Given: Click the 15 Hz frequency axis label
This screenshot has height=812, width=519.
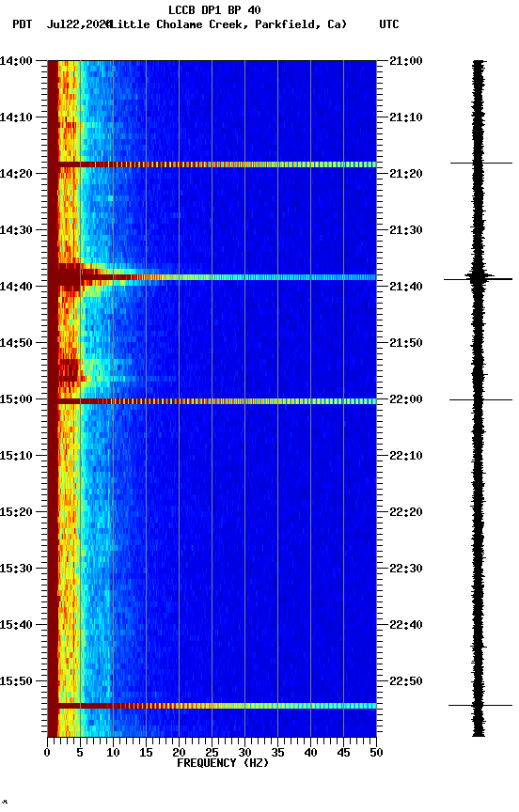Looking at the screenshot, I should coord(146,753).
